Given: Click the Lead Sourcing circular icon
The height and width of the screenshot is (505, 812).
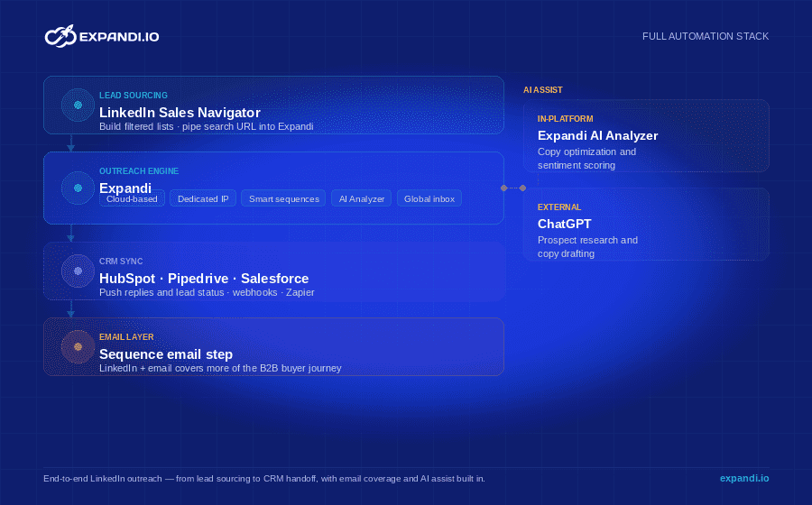Looking at the screenshot, I should pos(78,105).
